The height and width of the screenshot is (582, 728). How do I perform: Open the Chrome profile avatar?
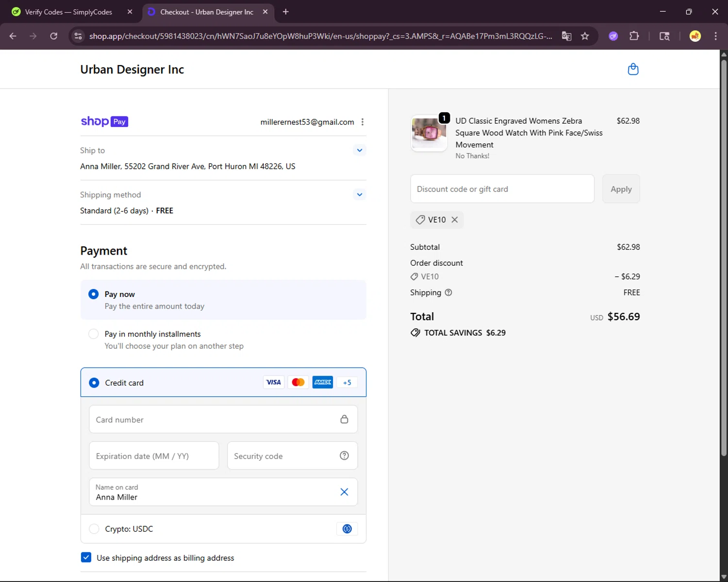[695, 36]
